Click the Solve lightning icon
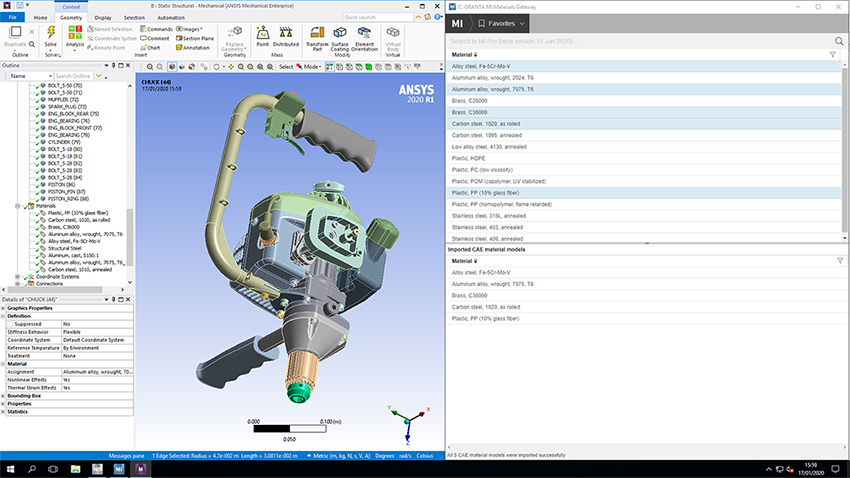Screen dimensions: 850x478 [51, 33]
